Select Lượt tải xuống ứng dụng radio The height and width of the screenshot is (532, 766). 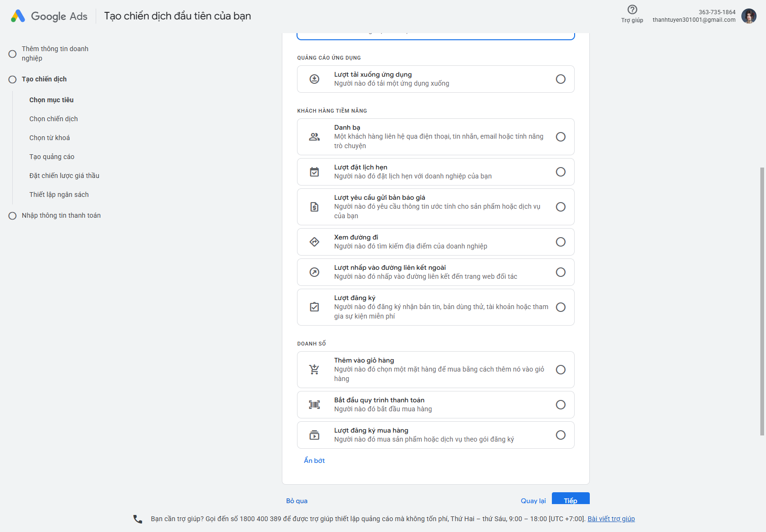[x=560, y=79]
